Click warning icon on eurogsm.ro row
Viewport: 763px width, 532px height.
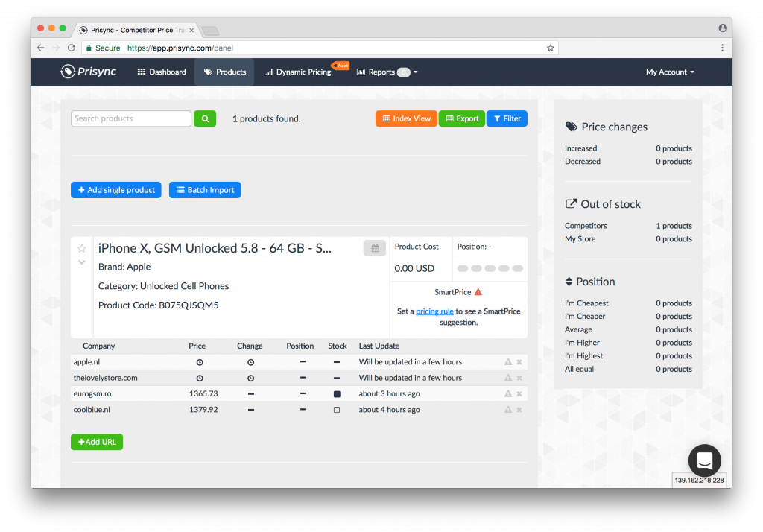[x=508, y=394]
